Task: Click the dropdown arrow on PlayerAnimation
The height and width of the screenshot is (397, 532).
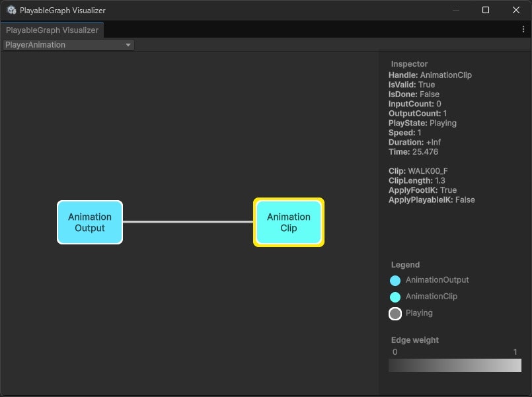Action: (128, 44)
